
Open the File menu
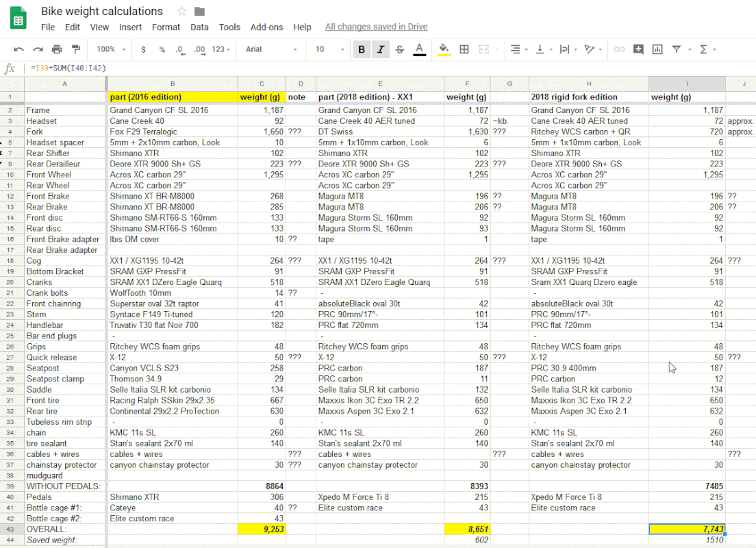pyautogui.click(x=48, y=27)
